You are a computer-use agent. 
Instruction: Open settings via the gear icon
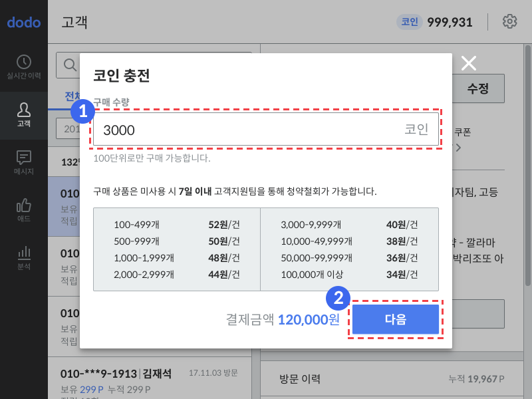pyautogui.click(x=509, y=21)
